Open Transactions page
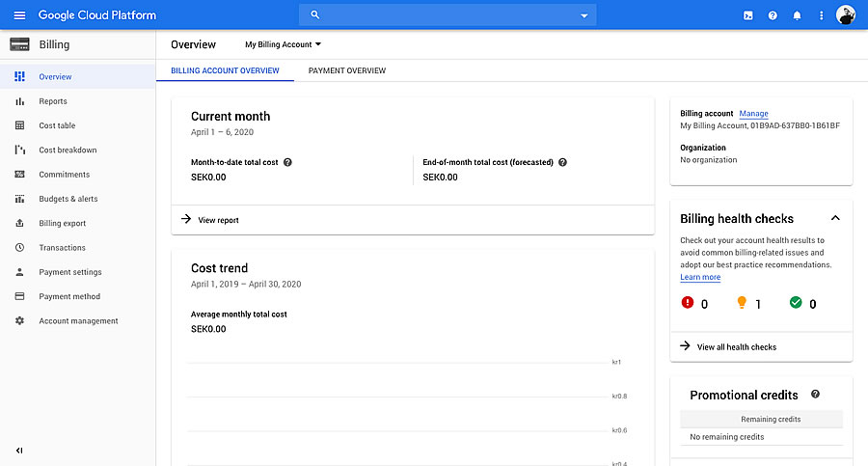868x466 pixels. (62, 247)
